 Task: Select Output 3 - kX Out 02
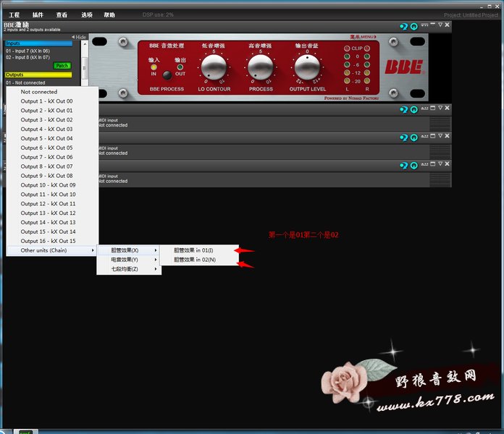point(52,120)
